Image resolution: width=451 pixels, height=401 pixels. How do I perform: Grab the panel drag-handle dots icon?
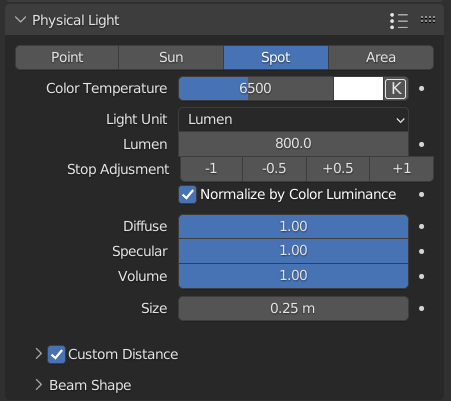point(428,20)
